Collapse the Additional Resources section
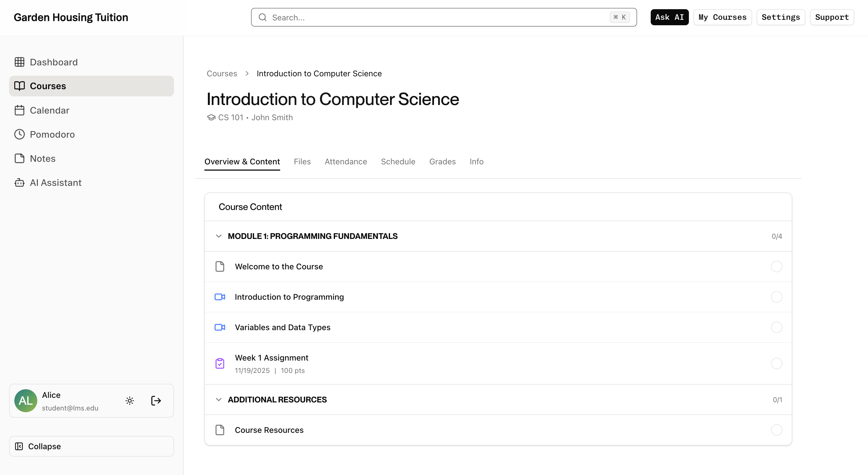Viewport: 868px width, 475px height. click(219, 400)
